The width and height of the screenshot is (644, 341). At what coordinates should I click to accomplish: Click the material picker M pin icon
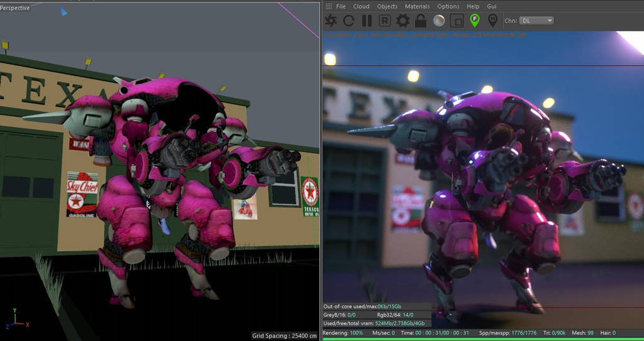click(x=492, y=20)
